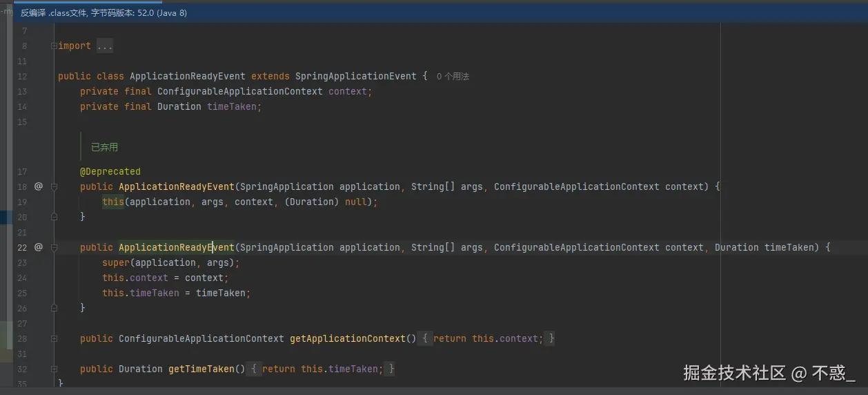Expand the folded import block
The width and height of the screenshot is (868, 395).
pos(54,46)
